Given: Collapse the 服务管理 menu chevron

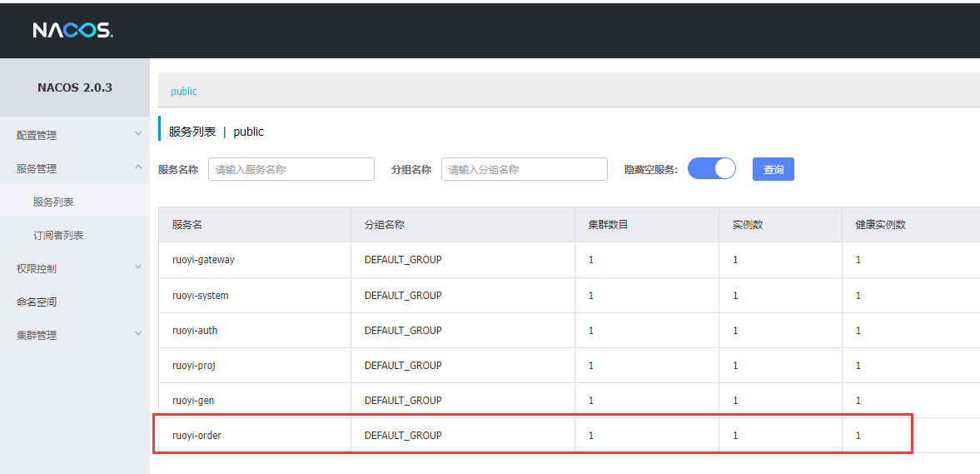Looking at the screenshot, I should (138, 167).
